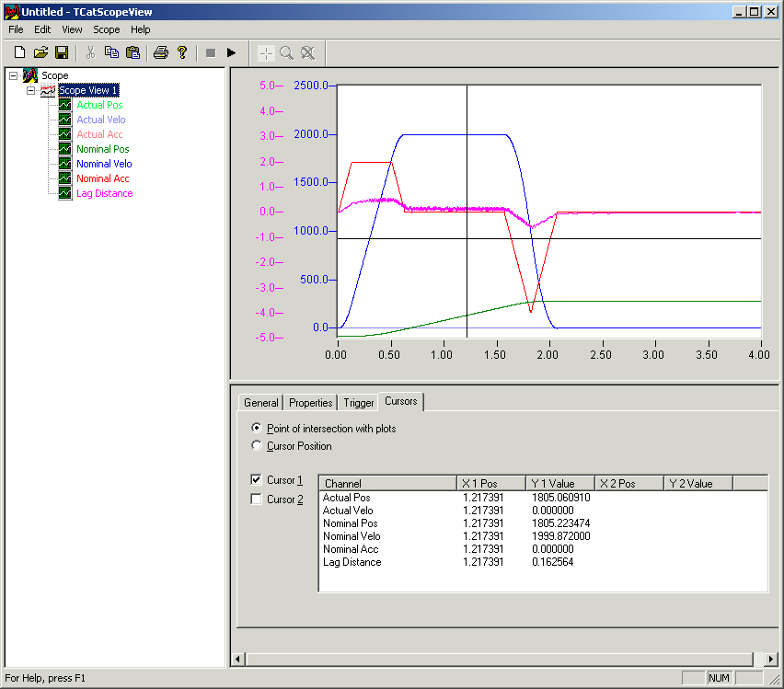Click the Nominal Velo channel icon
Image resolution: width=784 pixels, height=689 pixels.
65,164
